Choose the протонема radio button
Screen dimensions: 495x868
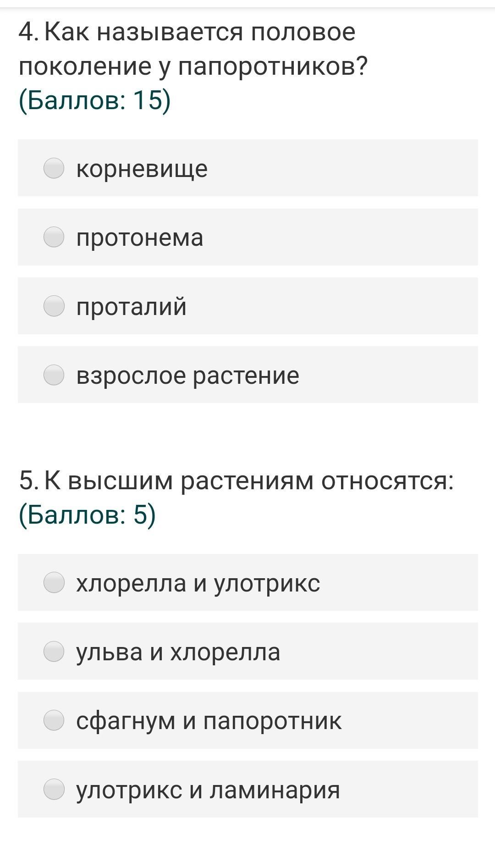[54, 237]
